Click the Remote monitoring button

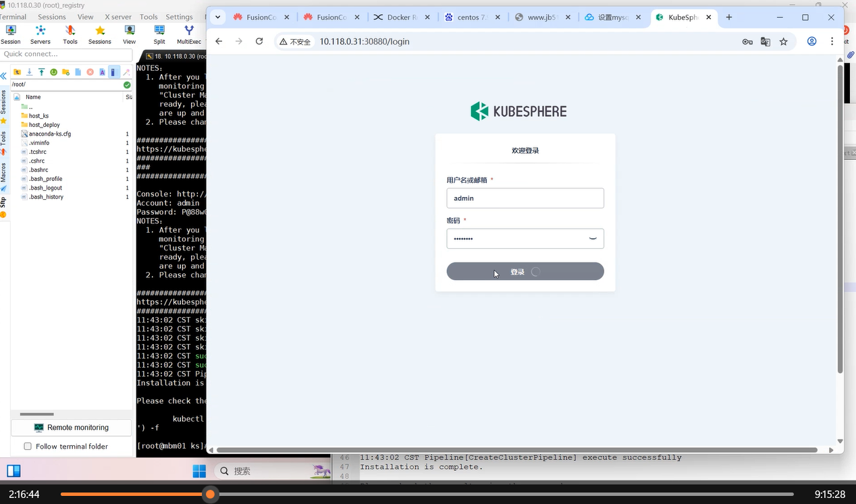coord(72,427)
